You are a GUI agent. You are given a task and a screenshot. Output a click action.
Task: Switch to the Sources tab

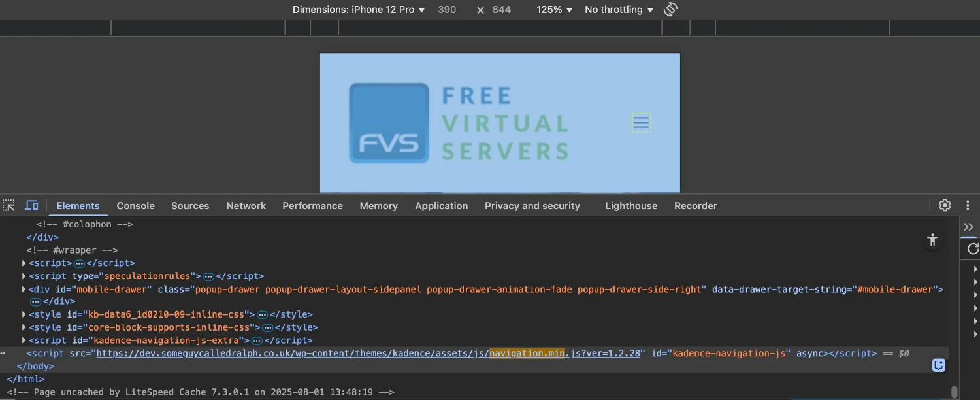[x=190, y=205]
